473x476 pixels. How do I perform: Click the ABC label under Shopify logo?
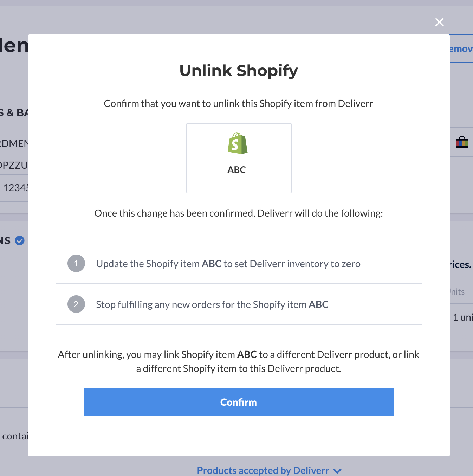[x=236, y=170]
